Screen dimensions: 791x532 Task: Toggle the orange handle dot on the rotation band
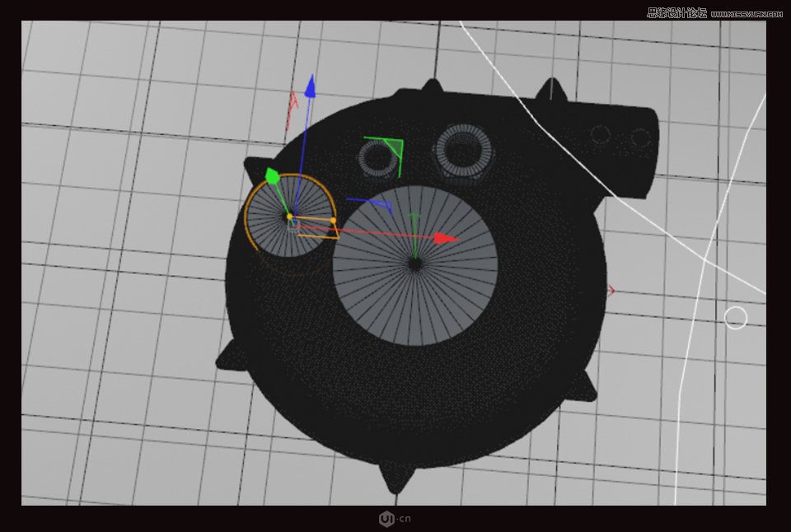coord(334,219)
